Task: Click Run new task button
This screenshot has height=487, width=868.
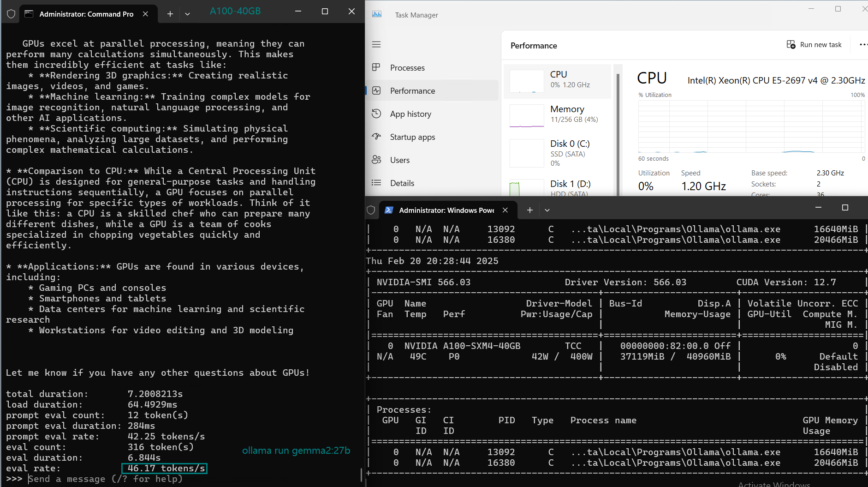Action: tap(814, 45)
